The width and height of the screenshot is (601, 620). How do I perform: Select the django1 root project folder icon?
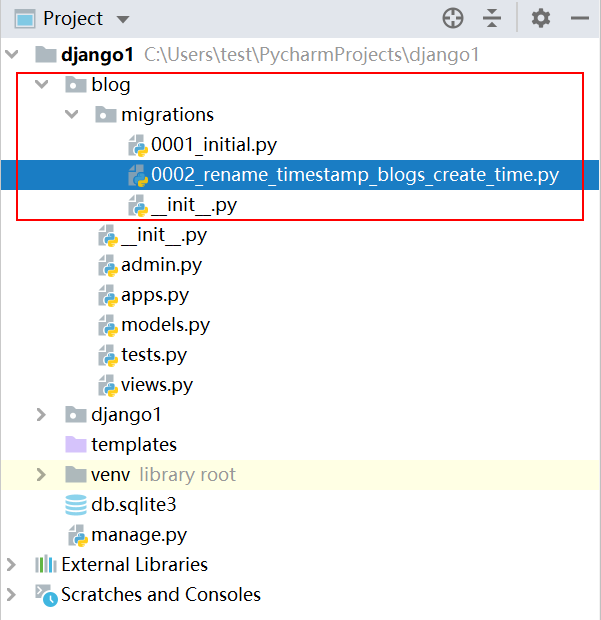45,55
